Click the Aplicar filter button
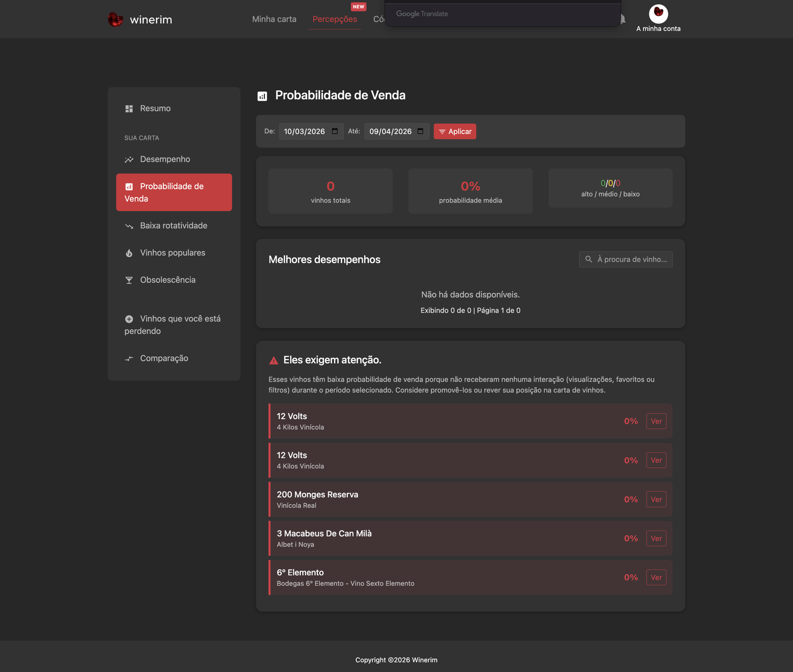 (455, 131)
